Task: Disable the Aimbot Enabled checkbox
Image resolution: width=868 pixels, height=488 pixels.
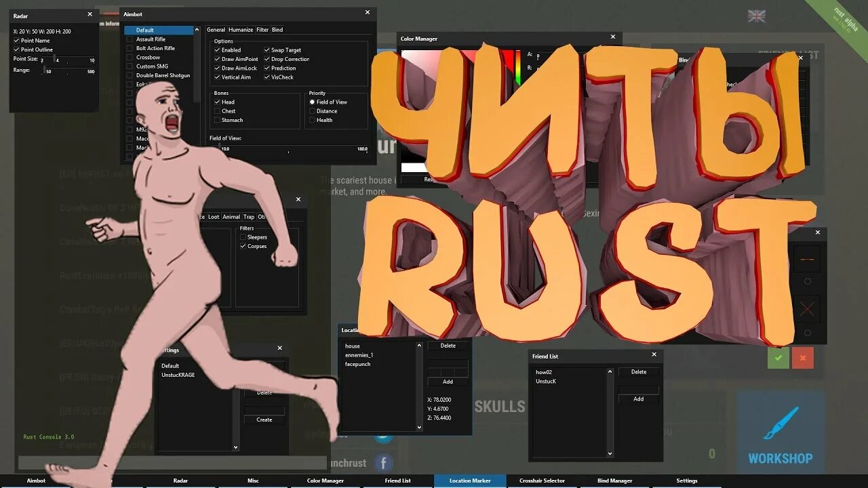Action: (218, 50)
